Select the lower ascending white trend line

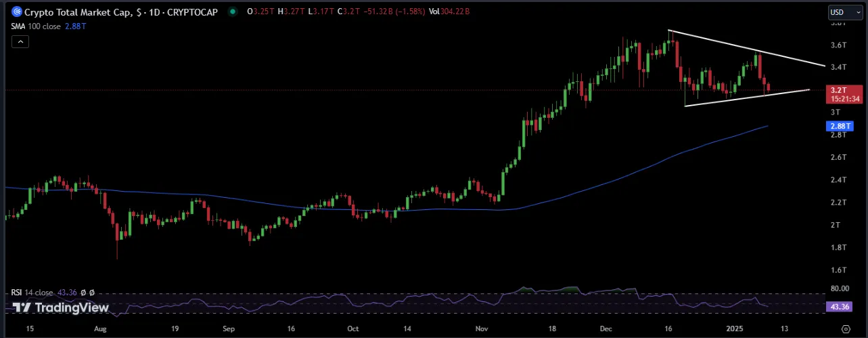(747, 98)
